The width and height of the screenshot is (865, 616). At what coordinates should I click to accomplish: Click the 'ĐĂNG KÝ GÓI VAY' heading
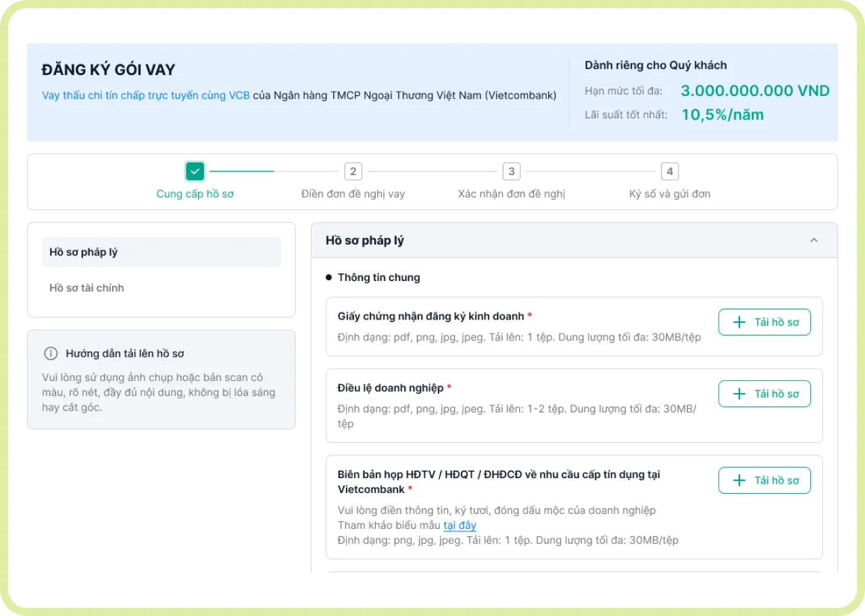pos(109,70)
